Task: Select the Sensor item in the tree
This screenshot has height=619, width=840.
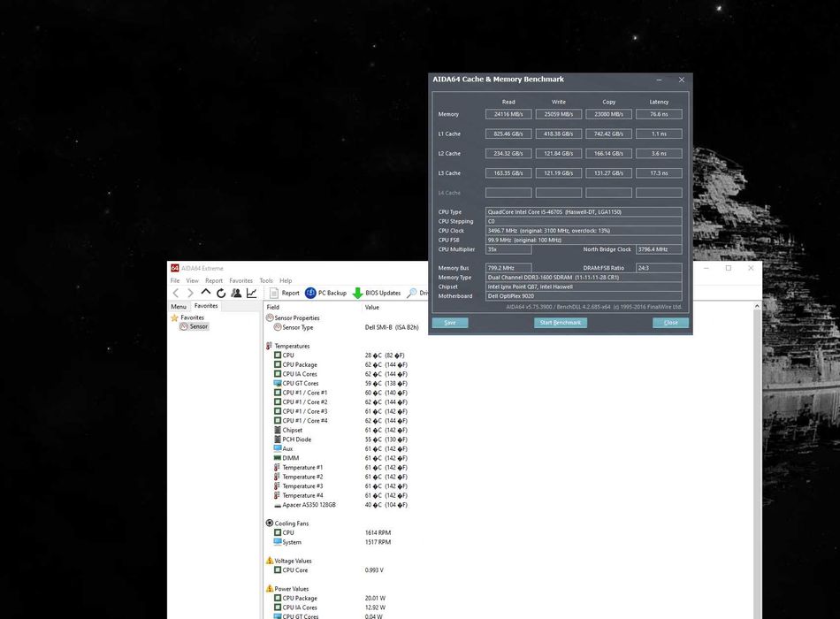Action: 194,326
